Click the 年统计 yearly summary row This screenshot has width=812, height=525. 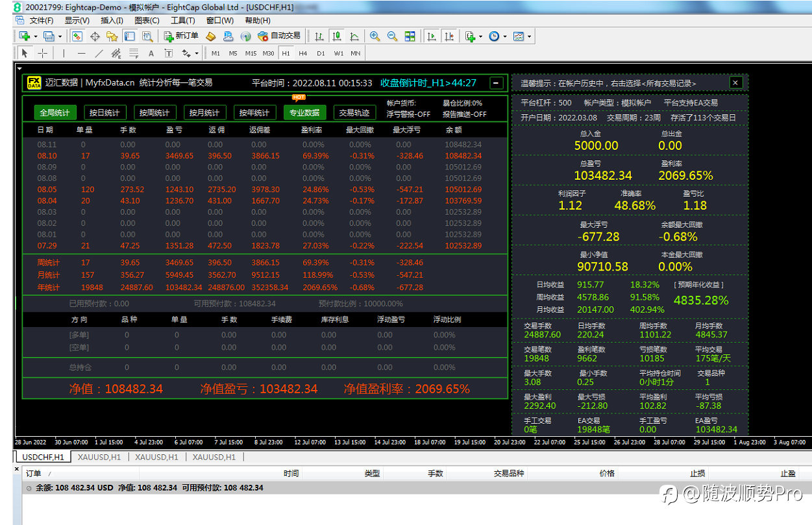[x=265, y=287]
